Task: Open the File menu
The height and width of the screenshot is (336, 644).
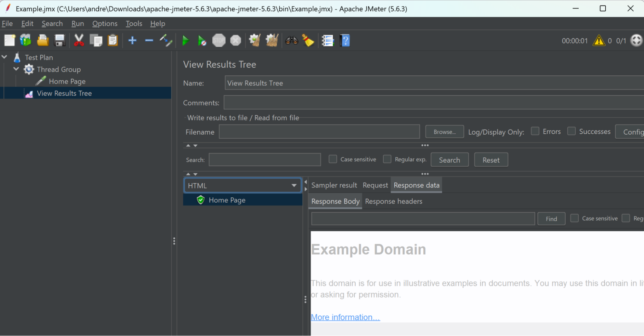Action: click(x=7, y=24)
